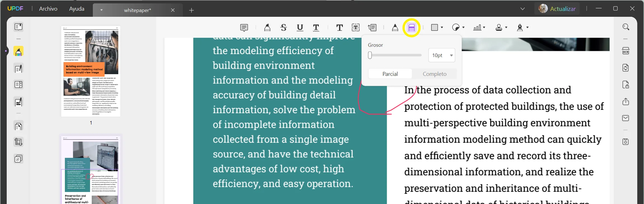The height and width of the screenshot is (204, 644).
Task: Expand the measurement tool dropdown arrow
Action: [x=484, y=27]
